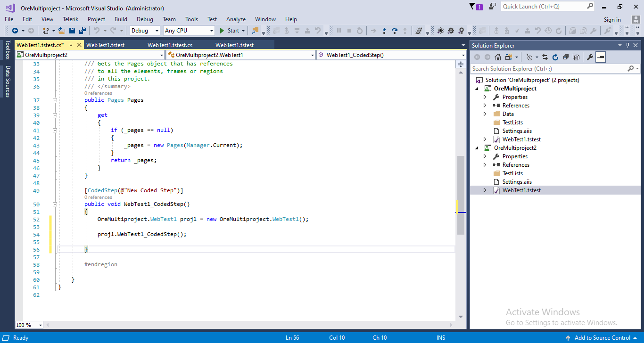Toggle Preview Selected Items button

pyautogui.click(x=600, y=57)
